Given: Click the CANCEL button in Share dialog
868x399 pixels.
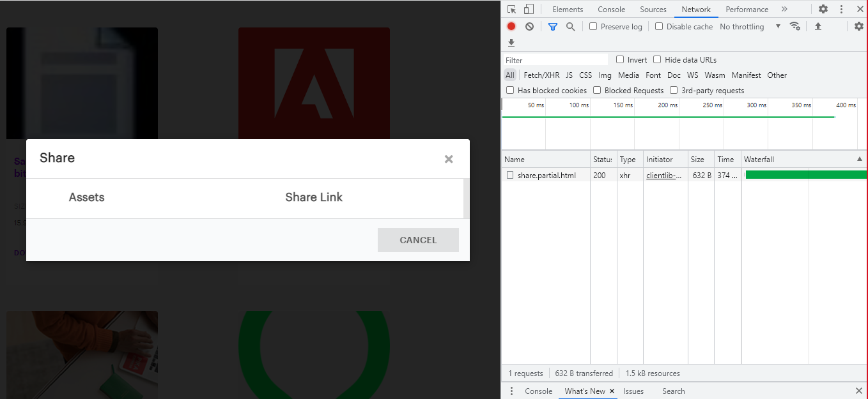Looking at the screenshot, I should (x=418, y=240).
